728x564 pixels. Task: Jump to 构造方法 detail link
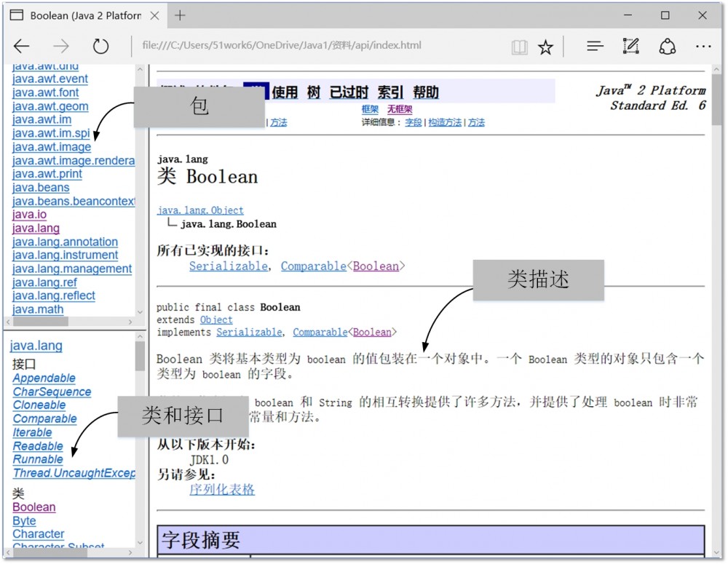pyautogui.click(x=445, y=122)
